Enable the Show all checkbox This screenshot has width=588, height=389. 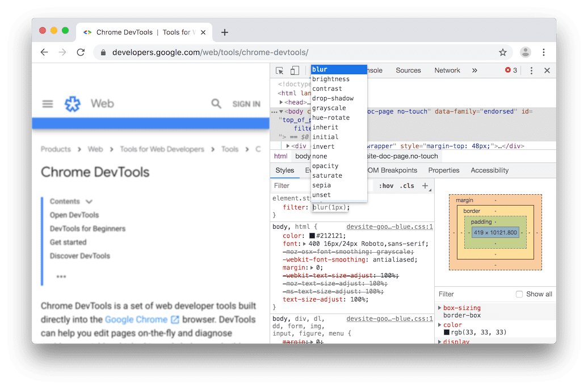tap(519, 294)
